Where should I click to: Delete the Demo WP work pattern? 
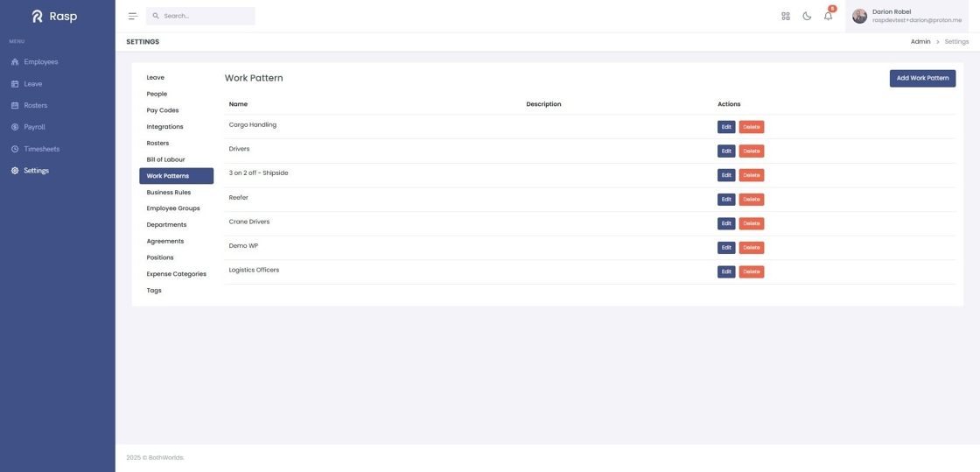coord(752,248)
